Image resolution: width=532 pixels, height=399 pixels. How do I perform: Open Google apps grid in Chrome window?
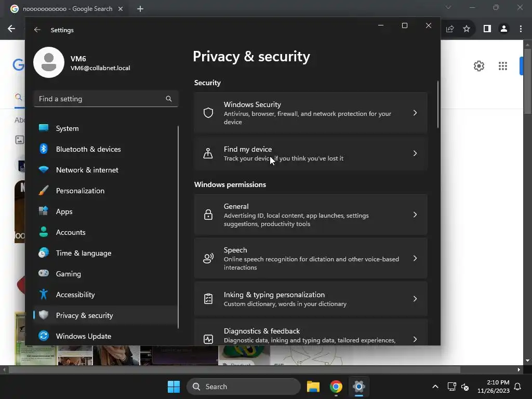click(x=502, y=66)
